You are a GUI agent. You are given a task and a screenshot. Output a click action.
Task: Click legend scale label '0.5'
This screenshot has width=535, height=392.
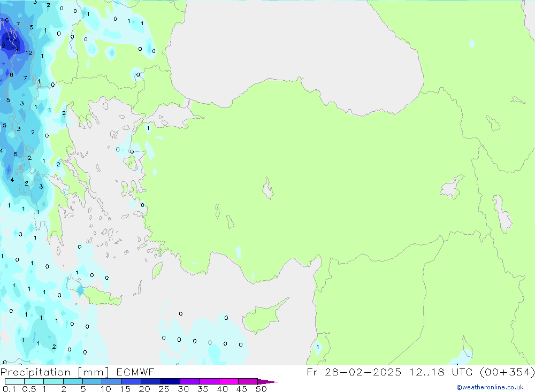(x=29, y=389)
